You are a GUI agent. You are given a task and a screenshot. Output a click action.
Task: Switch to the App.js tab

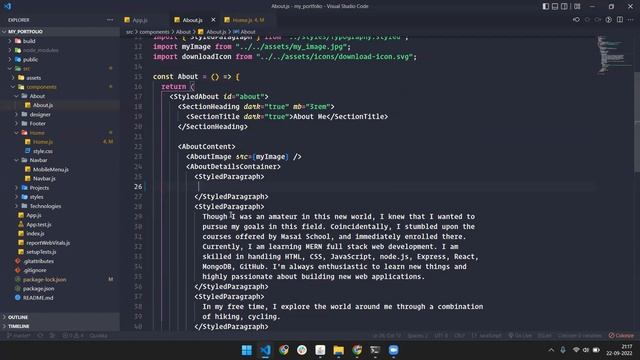pos(141,20)
